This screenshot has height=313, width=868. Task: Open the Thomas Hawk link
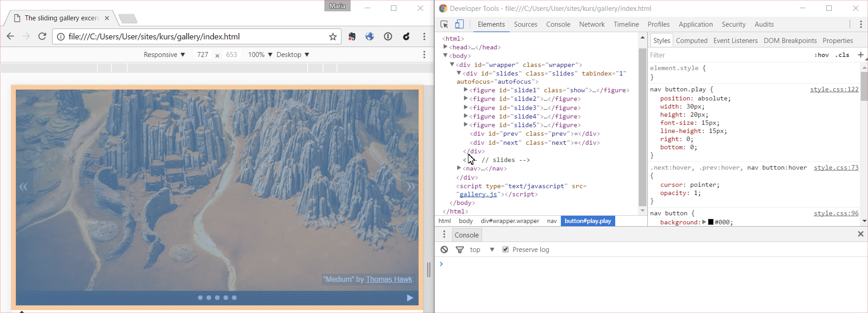click(389, 279)
